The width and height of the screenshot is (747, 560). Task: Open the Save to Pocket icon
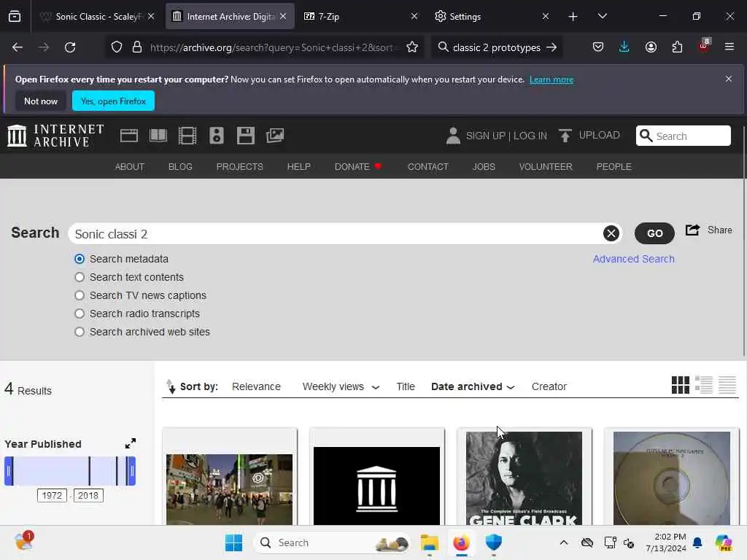[598, 47]
